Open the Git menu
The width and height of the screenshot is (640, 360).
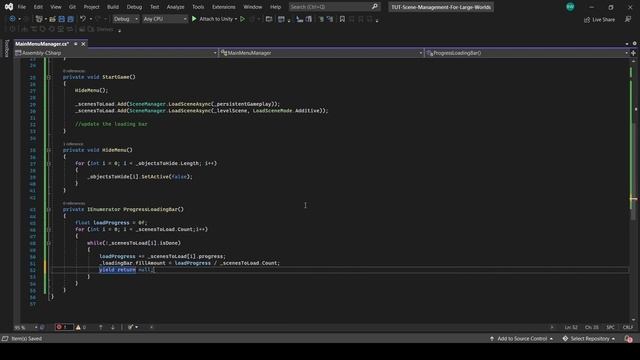(x=72, y=7)
